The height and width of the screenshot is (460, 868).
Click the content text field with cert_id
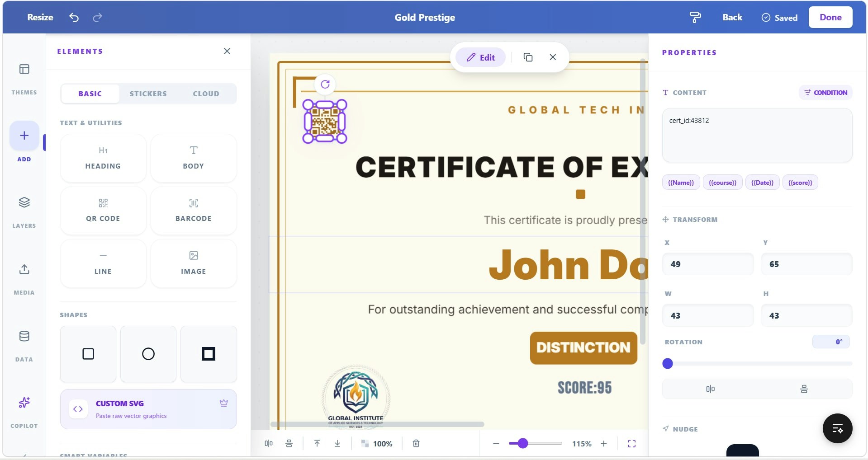click(757, 135)
